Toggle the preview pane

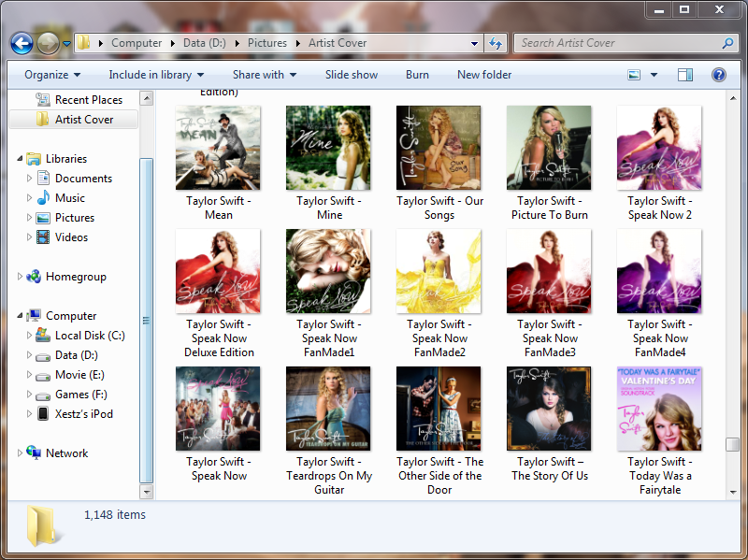[685, 75]
